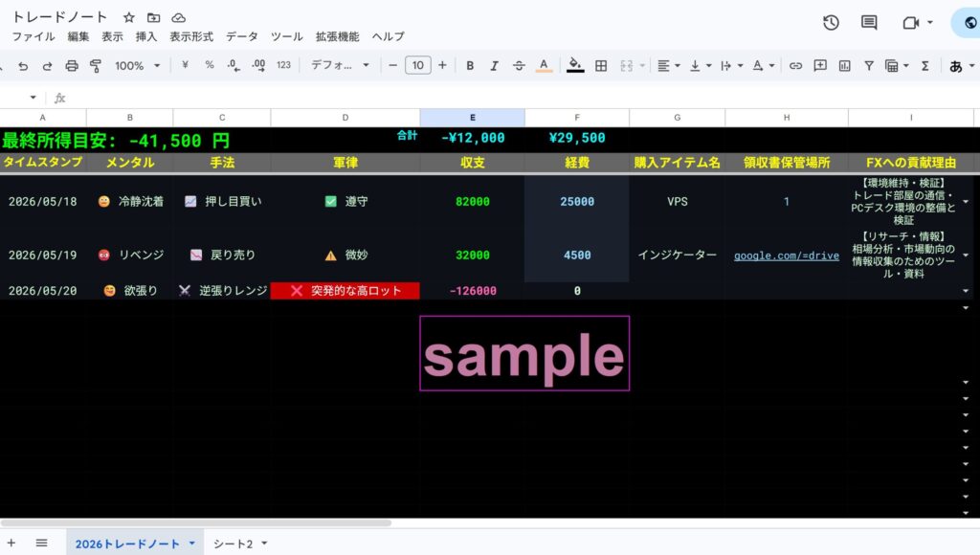Image resolution: width=980 pixels, height=555 pixels.
Task: Open the comments panel icon
Action: [x=869, y=23]
